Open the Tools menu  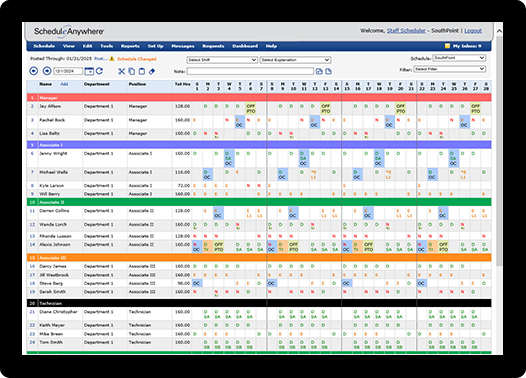tap(107, 46)
